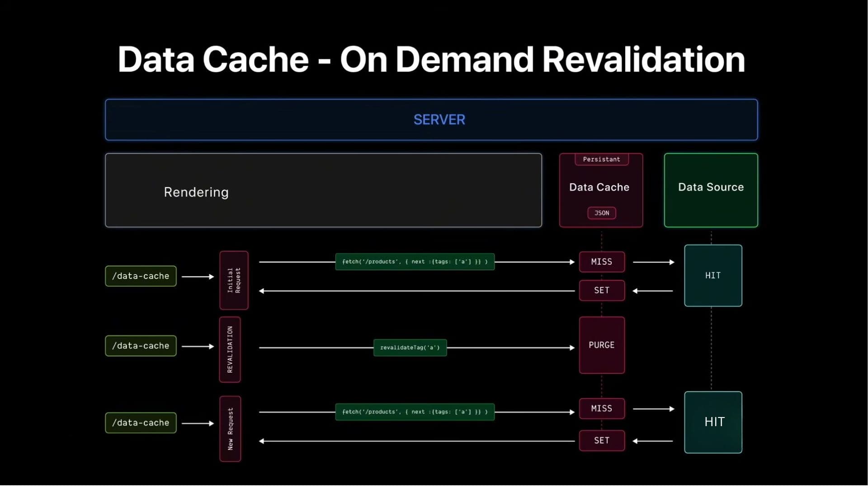The image size is (868, 488).
Task: Select the JSON badge under Data Cache
Action: click(x=601, y=213)
